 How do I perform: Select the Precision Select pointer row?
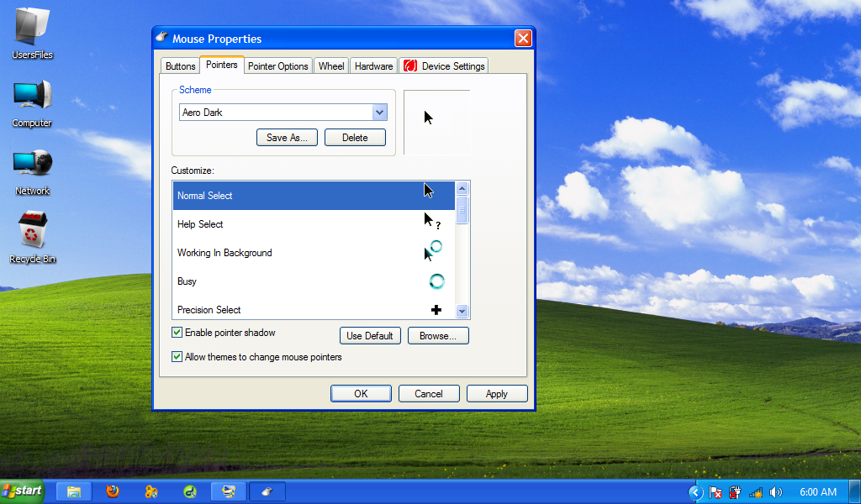(314, 309)
